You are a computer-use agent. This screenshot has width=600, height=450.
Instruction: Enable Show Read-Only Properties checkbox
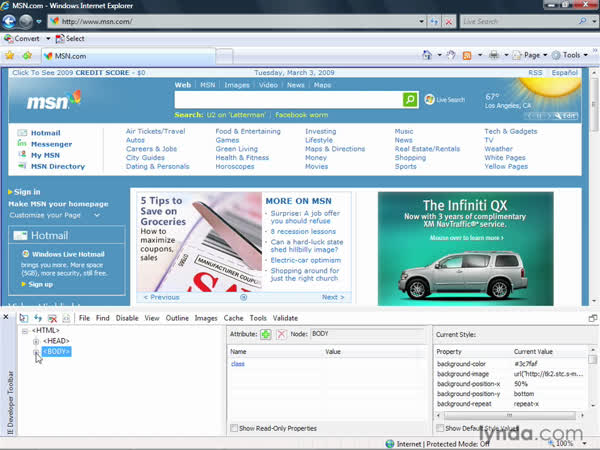coord(236,428)
